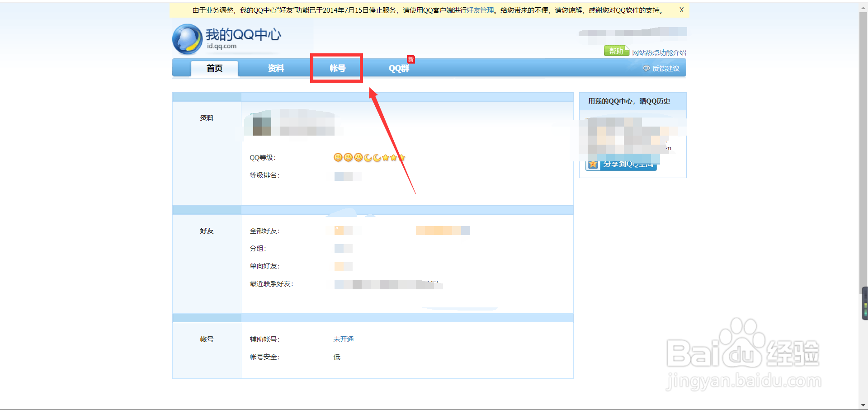Click the 辅助帐号 label
868x410 pixels.
[264, 339]
